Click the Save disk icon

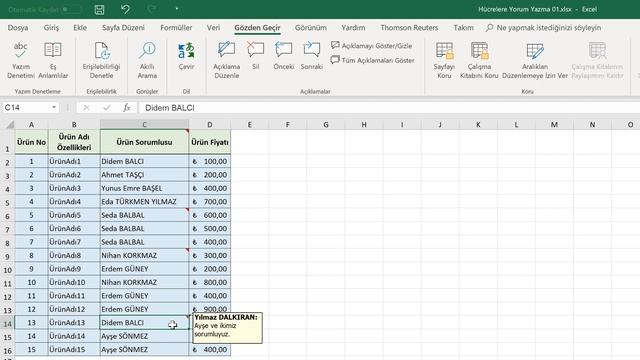point(99,9)
